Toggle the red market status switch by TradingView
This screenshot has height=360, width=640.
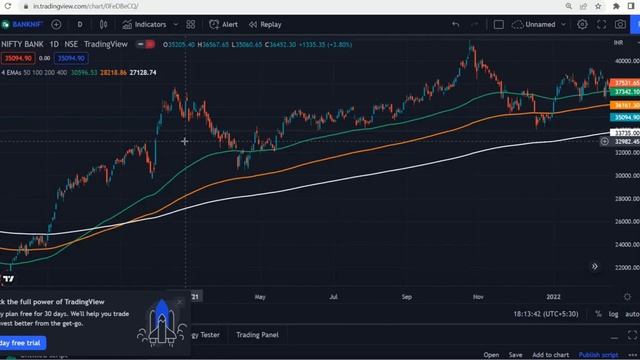click(145, 44)
